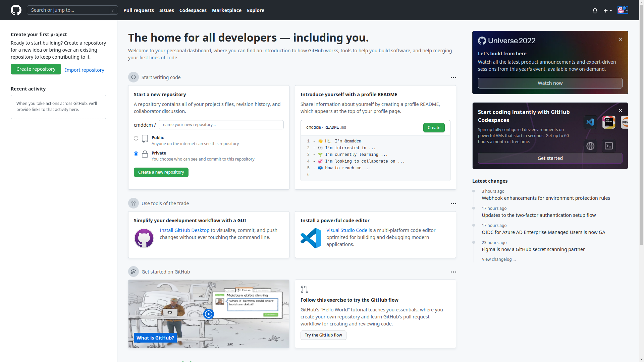
Task: Click the Watch now button
Action: [x=550, y=83]
